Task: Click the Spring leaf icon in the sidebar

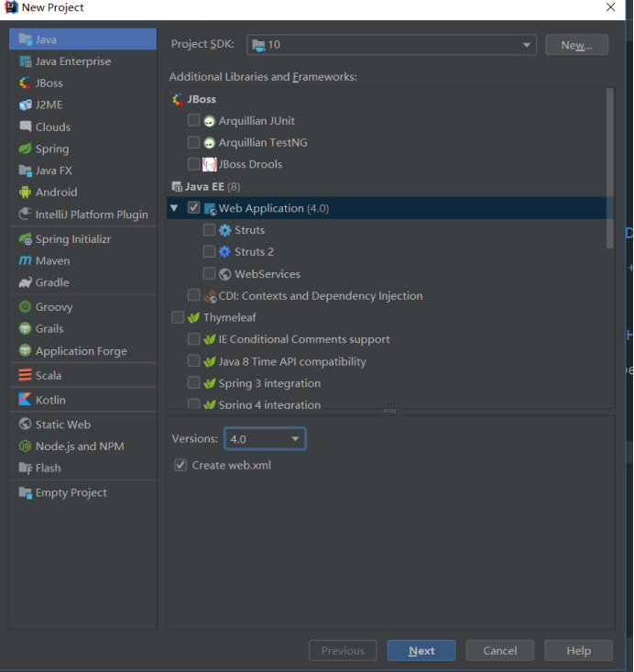Action: click(x=25, y=149)
